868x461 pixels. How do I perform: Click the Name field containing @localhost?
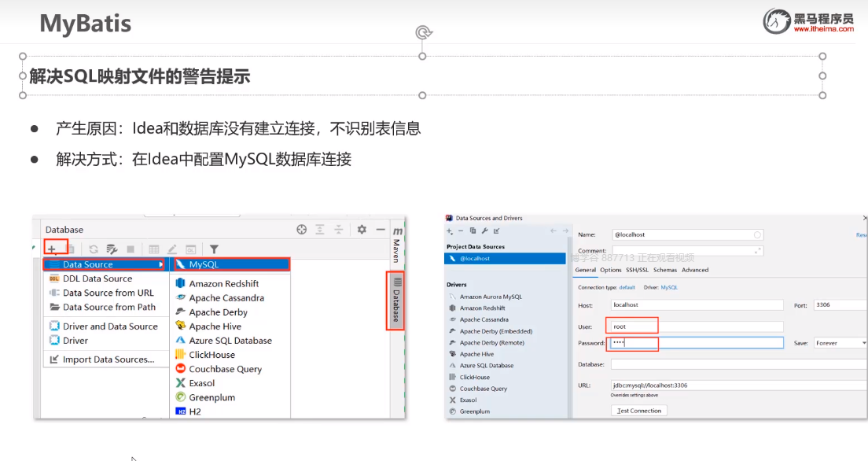pos(687,235)
